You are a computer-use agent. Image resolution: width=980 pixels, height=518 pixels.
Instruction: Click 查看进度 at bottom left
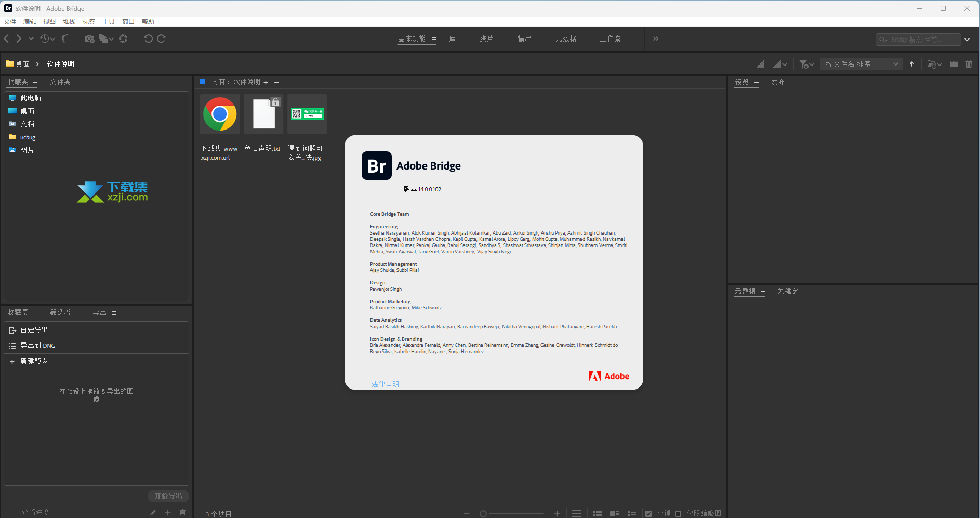pos(35,512)
